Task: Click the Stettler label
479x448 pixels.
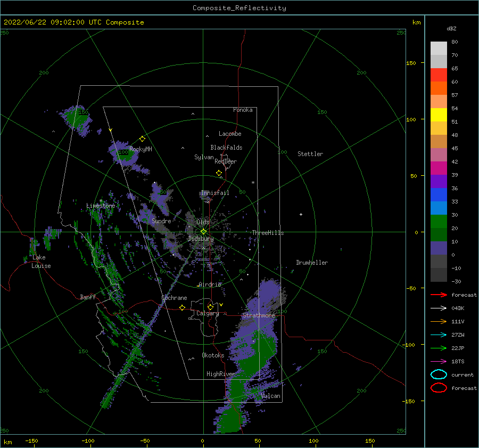Action: pyautogui.click(x=310, y=154)
